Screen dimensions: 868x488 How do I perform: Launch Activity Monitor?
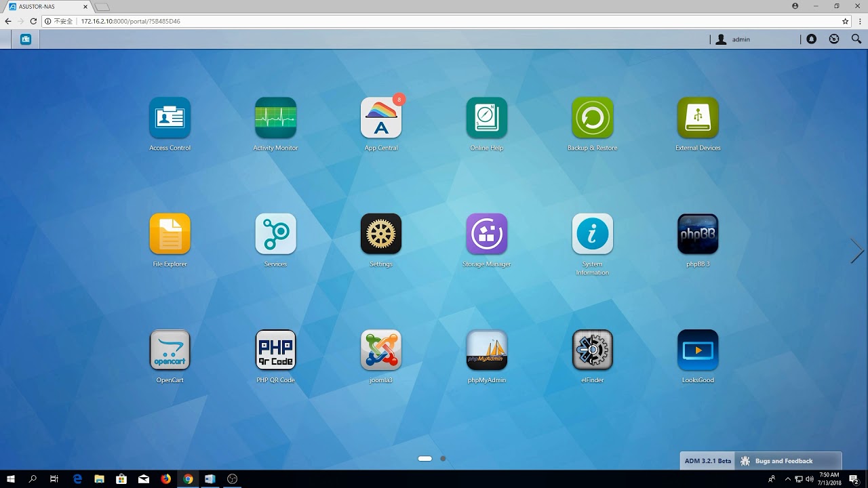(275, 118)
